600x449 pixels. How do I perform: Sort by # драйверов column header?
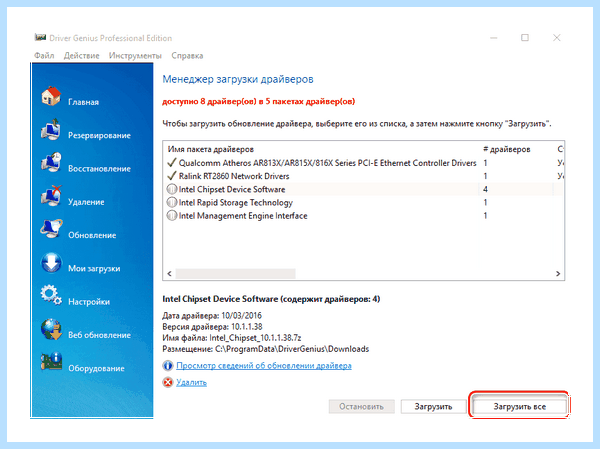coord(507,149)
